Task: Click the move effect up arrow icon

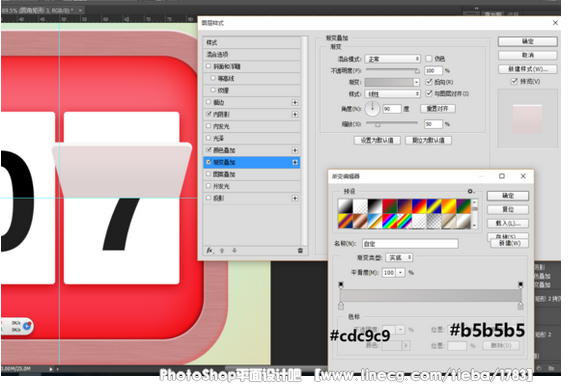Action: (x=222, y=251)
